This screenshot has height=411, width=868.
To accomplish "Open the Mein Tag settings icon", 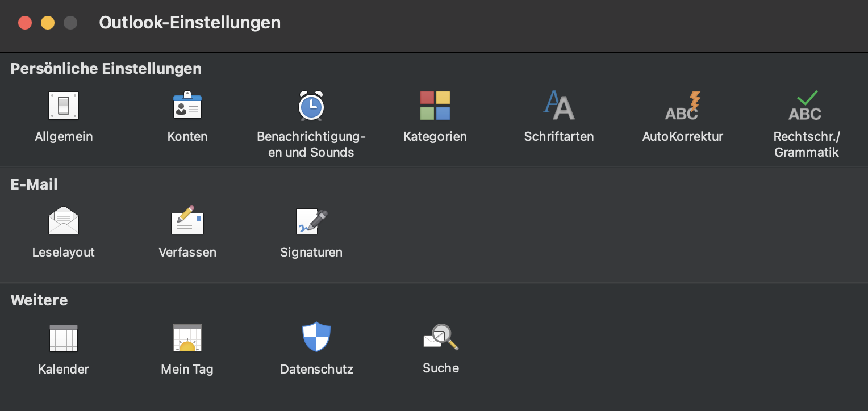I will [x=187, y=338].
